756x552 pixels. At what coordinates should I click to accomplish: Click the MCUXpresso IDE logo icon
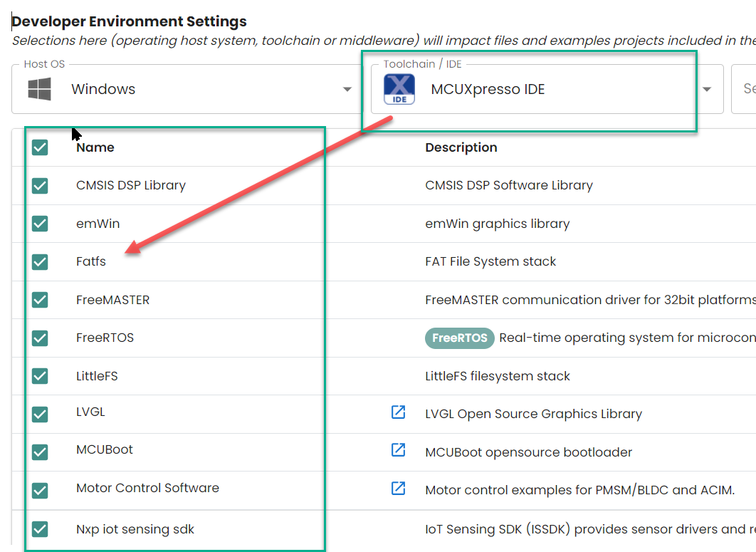pos(399,88)
